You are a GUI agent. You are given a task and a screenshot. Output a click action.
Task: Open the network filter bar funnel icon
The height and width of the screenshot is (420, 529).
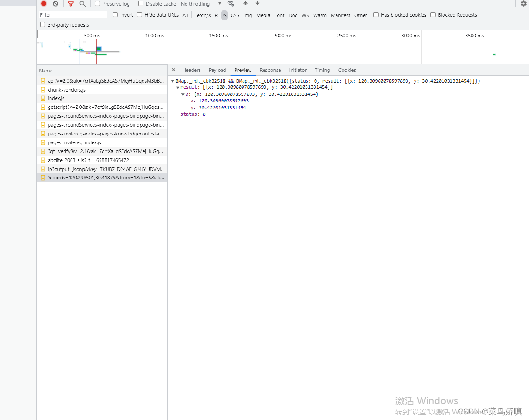[71, 3]
